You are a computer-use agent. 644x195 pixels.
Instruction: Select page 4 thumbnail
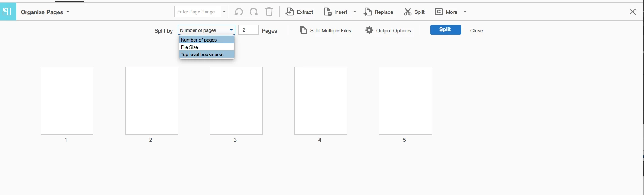321,101
